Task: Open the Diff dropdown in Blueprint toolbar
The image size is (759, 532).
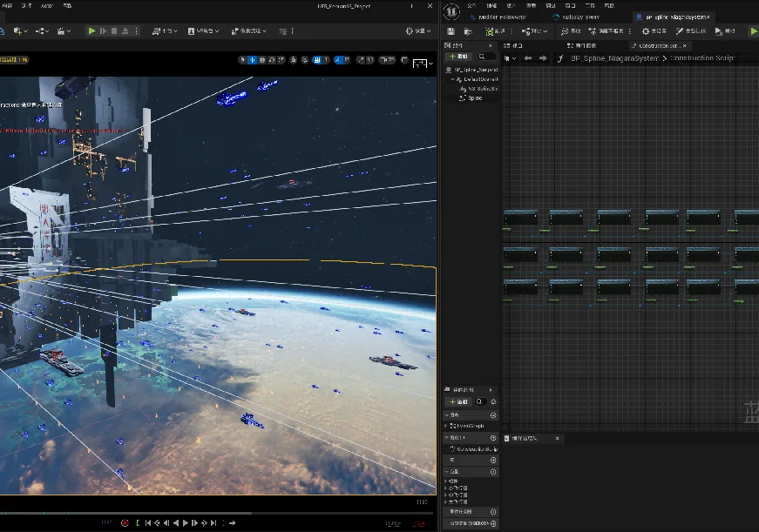Action: pyautogui.click(x=534, y=31)
